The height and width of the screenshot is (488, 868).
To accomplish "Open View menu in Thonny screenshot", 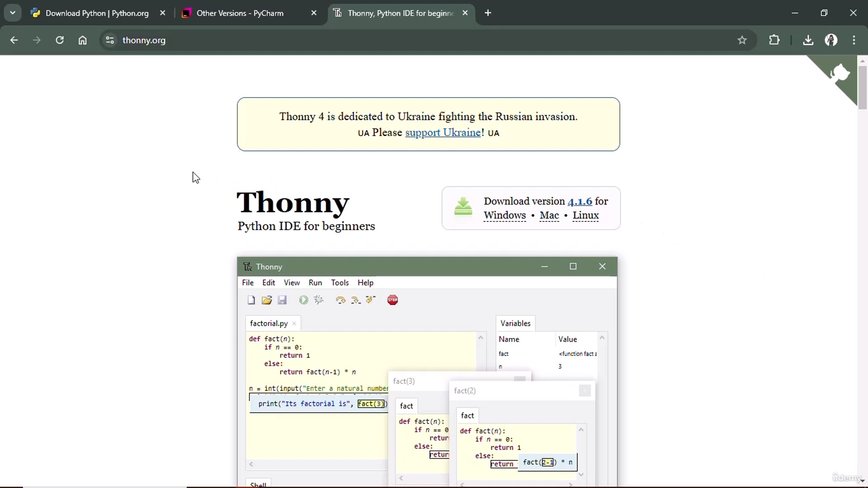I will coord(292,283).
